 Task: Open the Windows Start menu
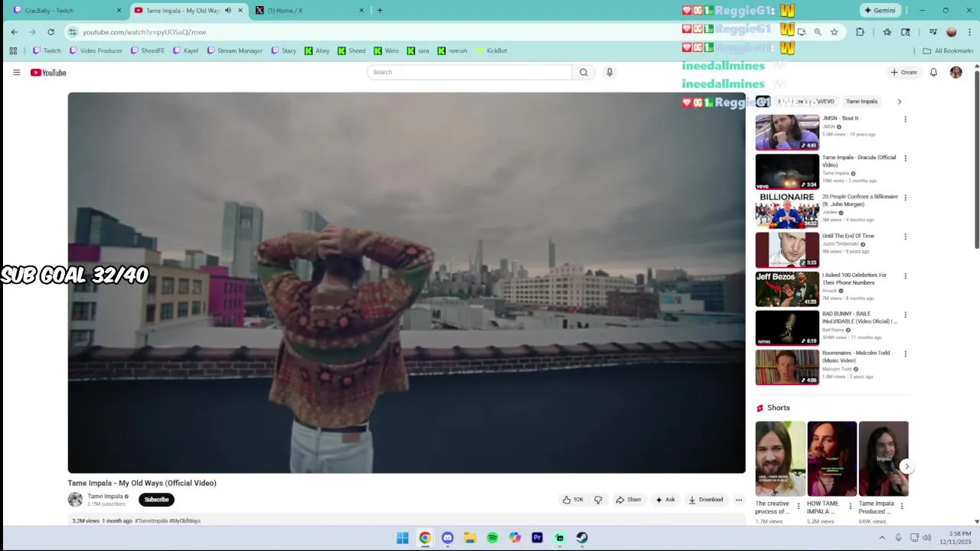click(x=402, y=538)
